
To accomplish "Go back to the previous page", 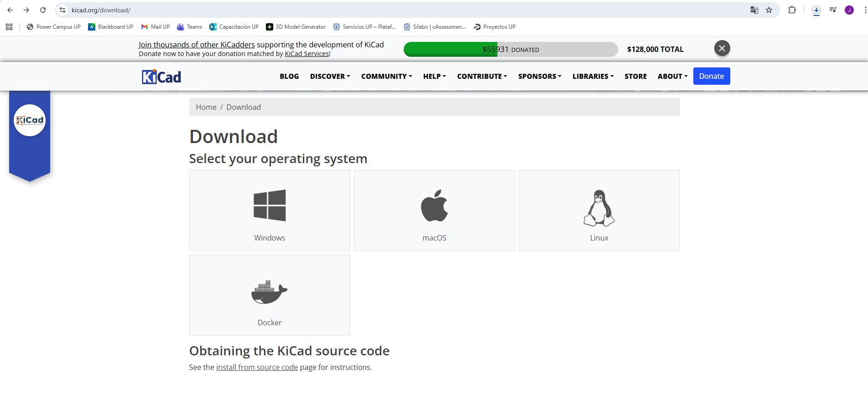I will (x=10, y=10).
